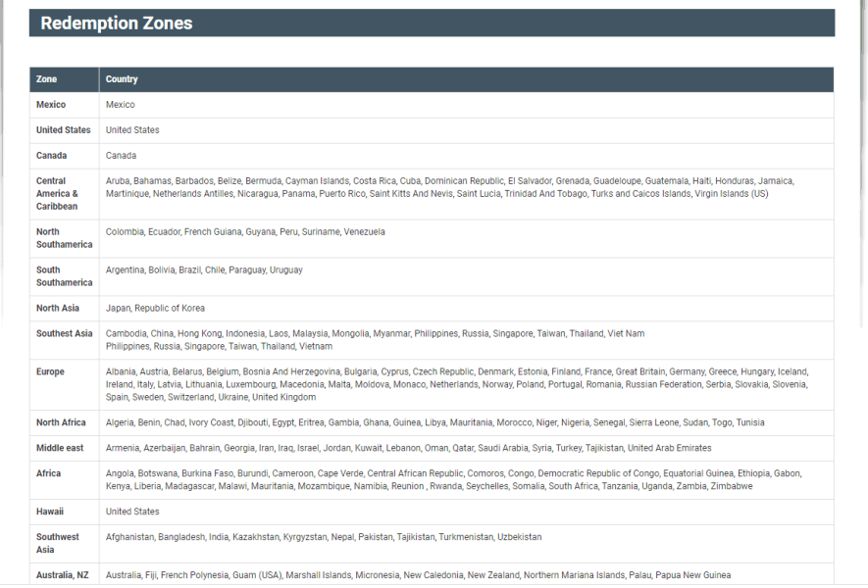Select the Middle east zone label

point(60,448)
